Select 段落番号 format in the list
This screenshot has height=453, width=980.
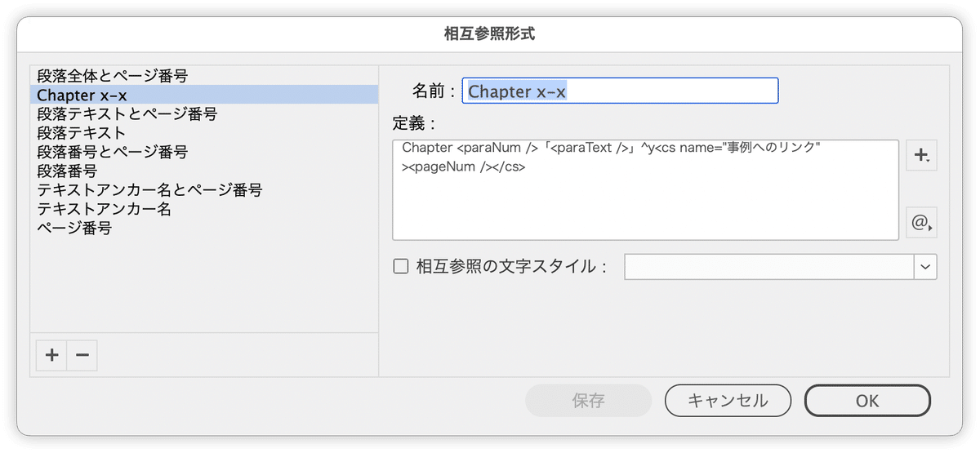click(67, 171)
